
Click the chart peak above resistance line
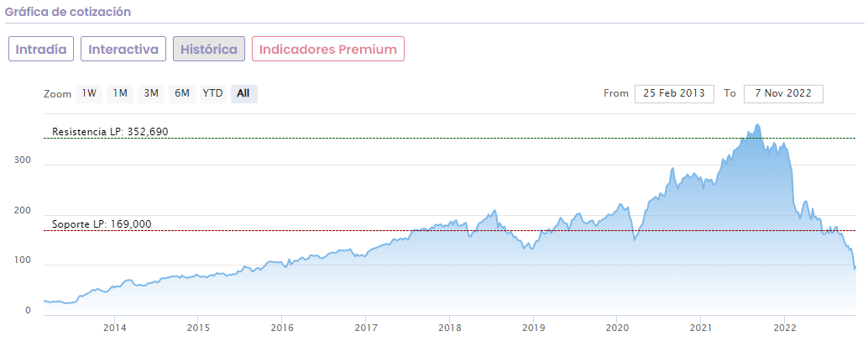(x=758, y=127)
